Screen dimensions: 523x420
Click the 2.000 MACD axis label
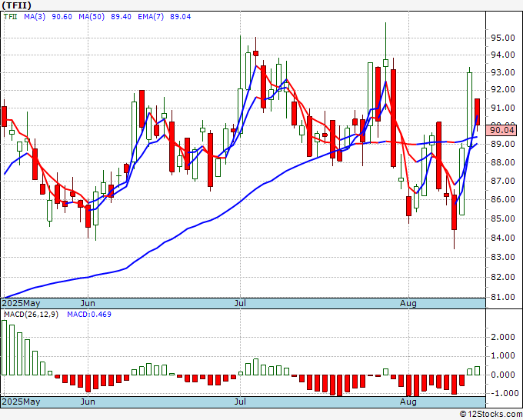502,337
